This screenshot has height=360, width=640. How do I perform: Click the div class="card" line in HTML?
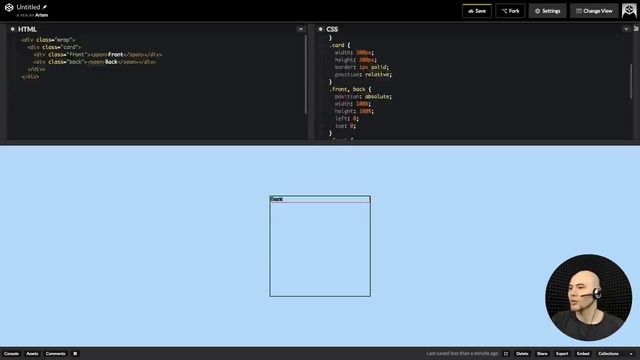(x=54, y=47)
